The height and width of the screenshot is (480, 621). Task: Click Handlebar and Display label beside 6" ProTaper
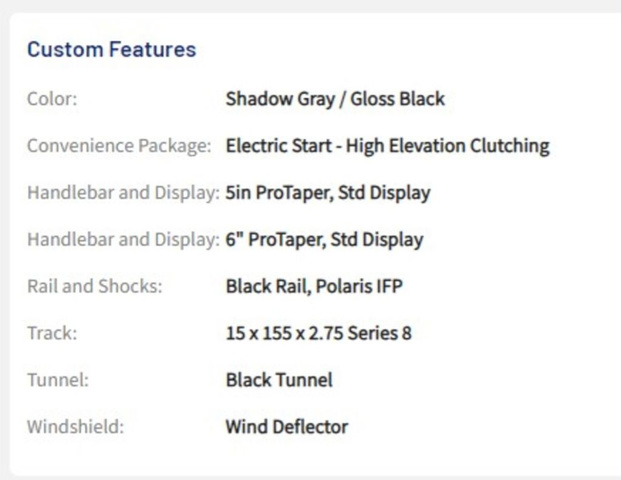(122, 240)
